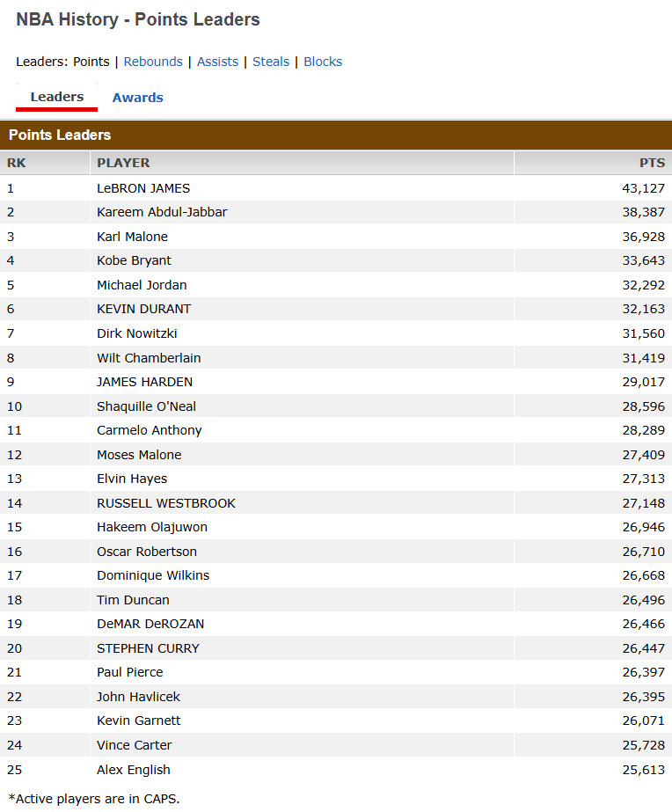Click the Active players CAPS footnote

coord(94,799)
